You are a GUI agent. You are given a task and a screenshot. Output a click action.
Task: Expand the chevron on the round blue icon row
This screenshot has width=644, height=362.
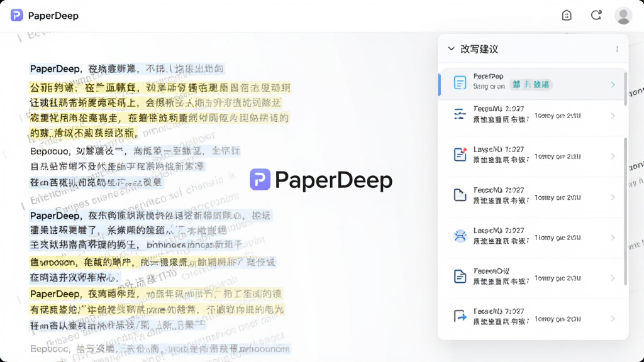click(613, 238)
